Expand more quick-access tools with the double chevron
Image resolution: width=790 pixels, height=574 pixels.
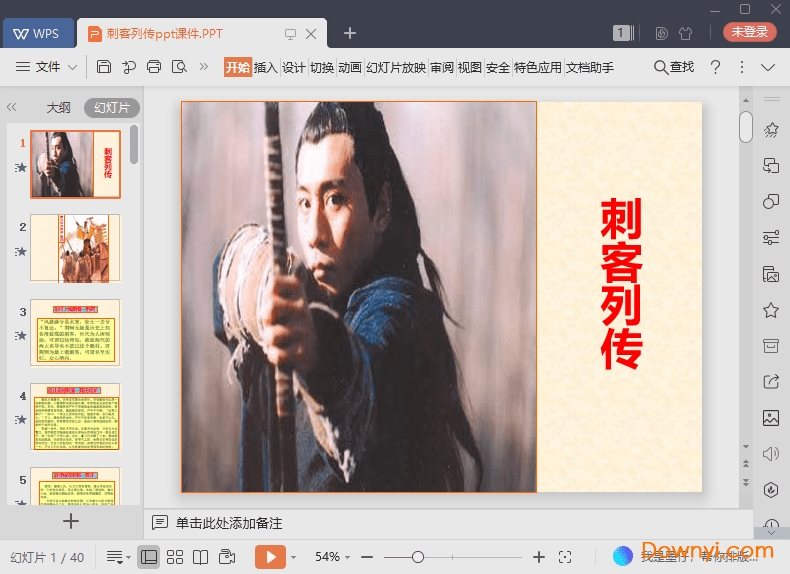[204, 67]
